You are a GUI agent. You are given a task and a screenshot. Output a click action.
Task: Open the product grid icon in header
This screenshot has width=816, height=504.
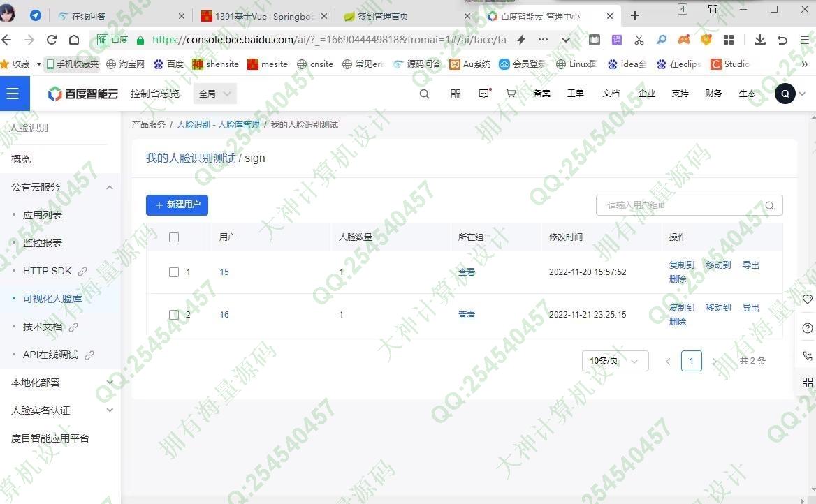click(456, 94)
